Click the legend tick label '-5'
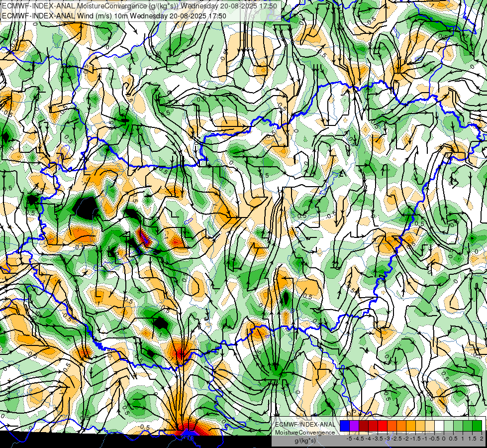 click(349, 439)
